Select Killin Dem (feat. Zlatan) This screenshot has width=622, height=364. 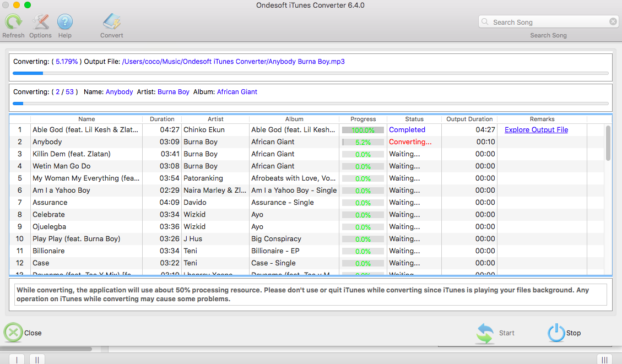(x=72, y=154)
